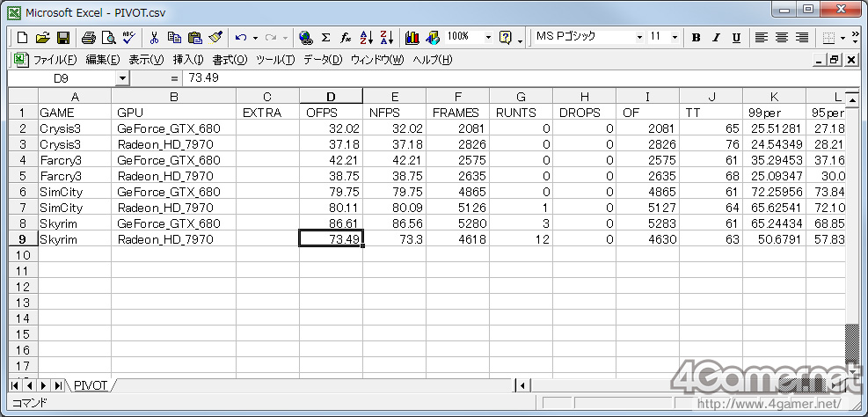Activate the Format Painter brush icon
The image size is (868, 417).
215,38
